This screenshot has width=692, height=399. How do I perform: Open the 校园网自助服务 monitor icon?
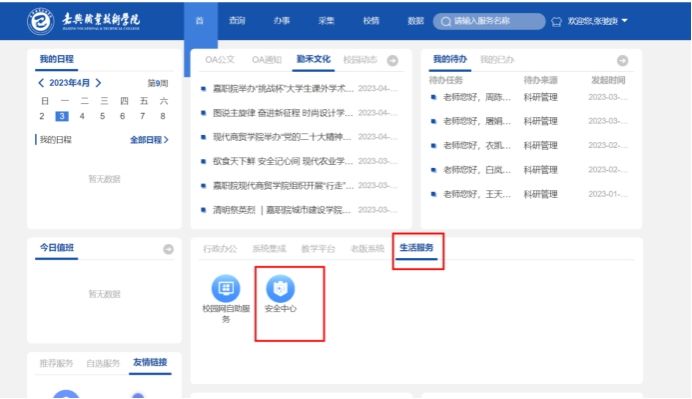pos(226,288)
